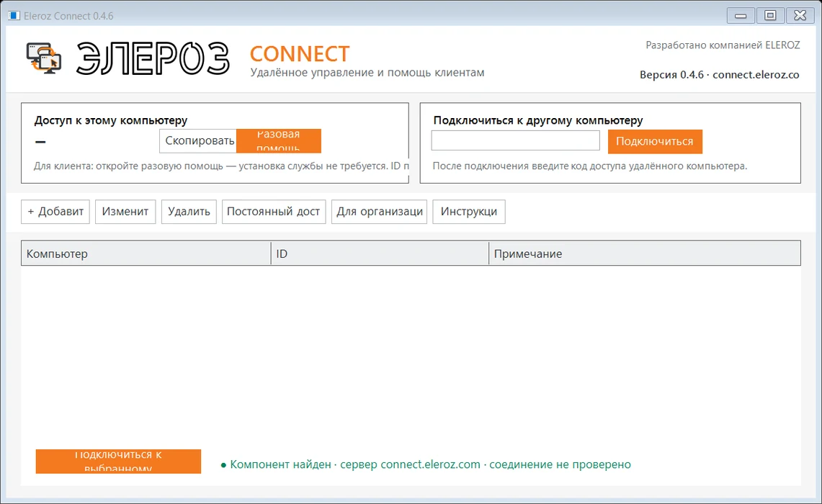Click Подключиться к другому компьютеру heading
822x504 pixels.
click(x=538, y=120)
